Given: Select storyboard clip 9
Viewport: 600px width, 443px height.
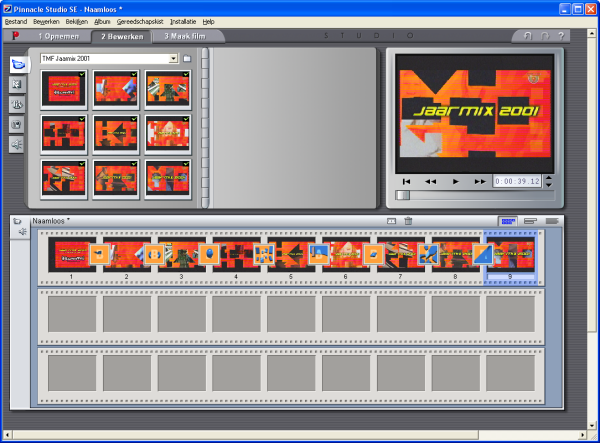Looking at the screenshot, I should [x=510, y=254].
